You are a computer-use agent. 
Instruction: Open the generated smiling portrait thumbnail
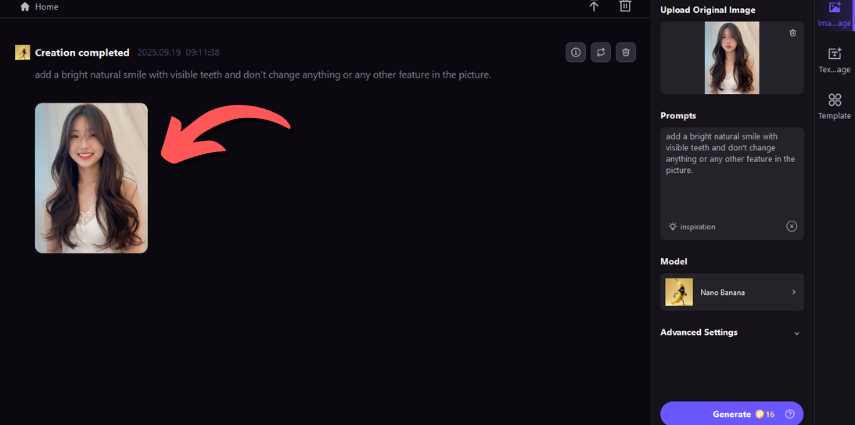coord(91,178)
